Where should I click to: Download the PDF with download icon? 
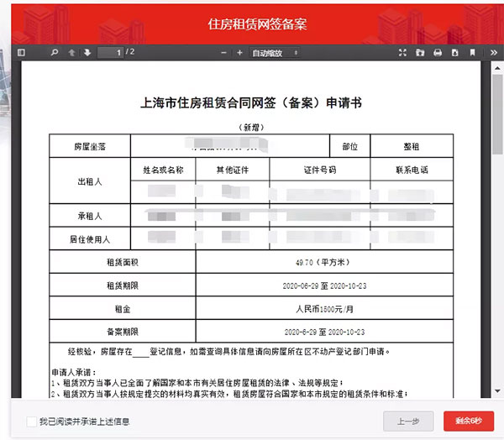[x=454, y=53]
